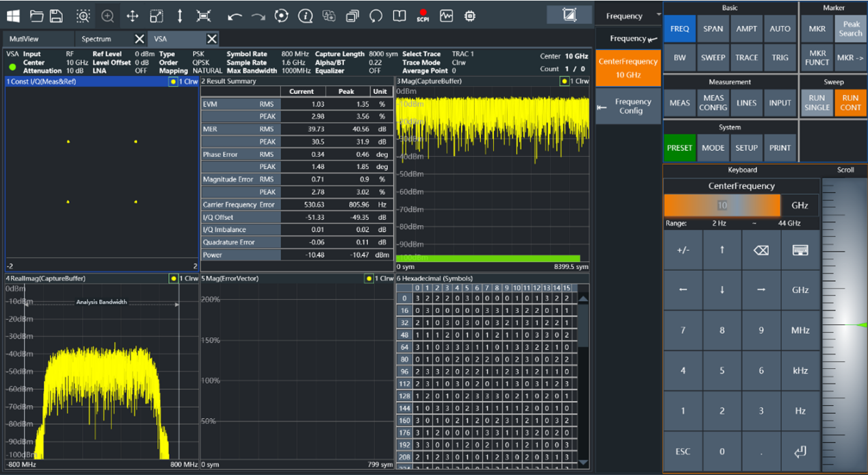This screenshot has width=868, height=475.
Task: Click the green PRESET button
Action: pyautogui.click(x=679, y=148)
